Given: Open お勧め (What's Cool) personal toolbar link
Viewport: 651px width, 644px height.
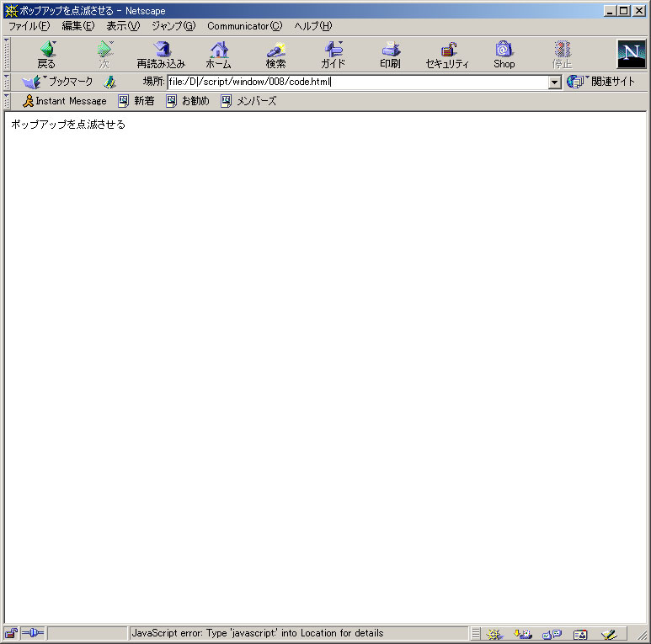Looking at the screenshot, I should coord(188,101).
